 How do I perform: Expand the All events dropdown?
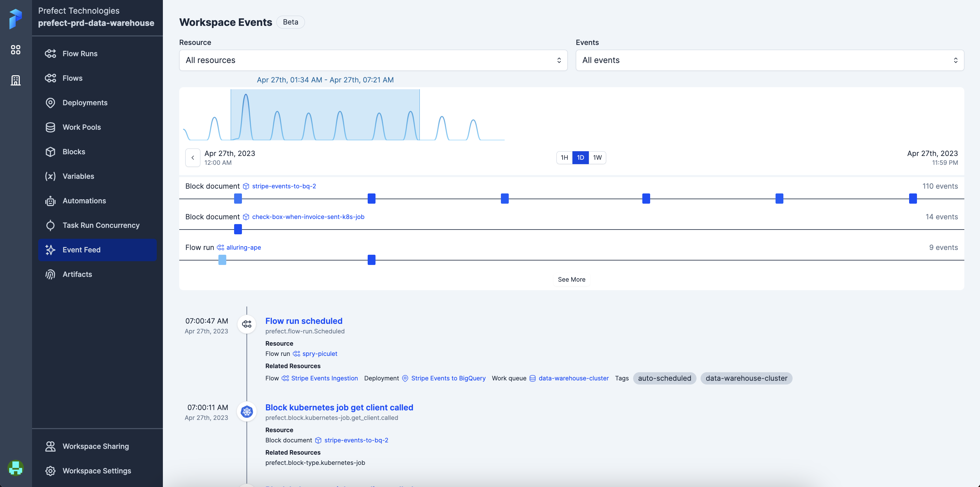tap(770, 60)
